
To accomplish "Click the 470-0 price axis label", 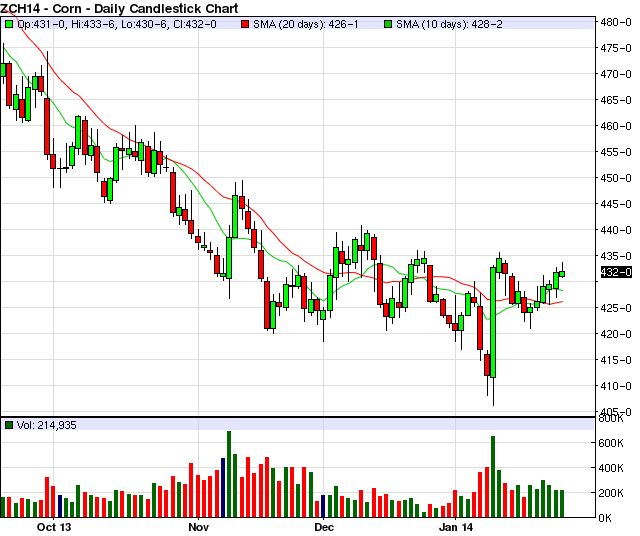I will pyautogui.click(x=616, y=74).
